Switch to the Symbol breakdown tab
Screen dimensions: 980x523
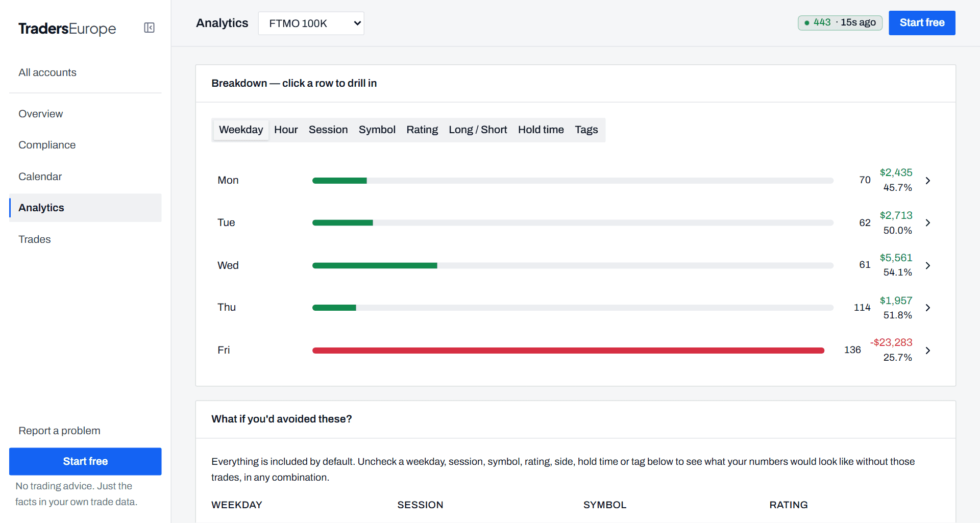pyautogui.click(x=377, y=130)
